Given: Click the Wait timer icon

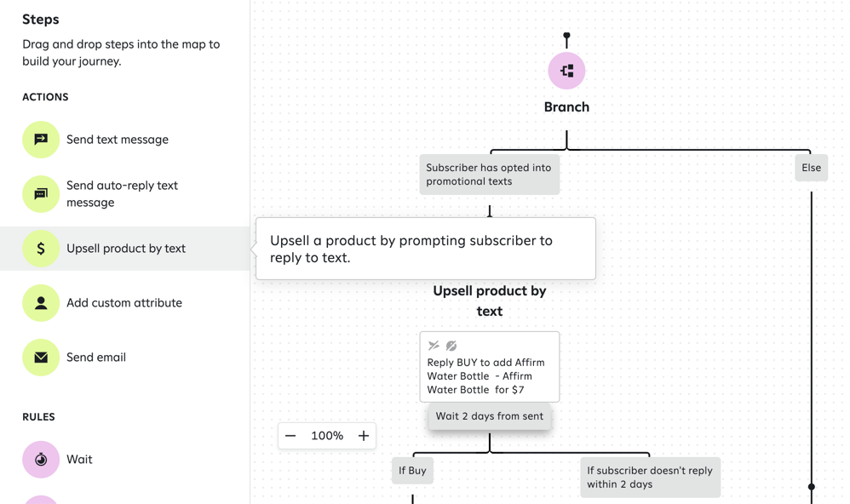Looking at the screenshot, I should tap(41, 460).
